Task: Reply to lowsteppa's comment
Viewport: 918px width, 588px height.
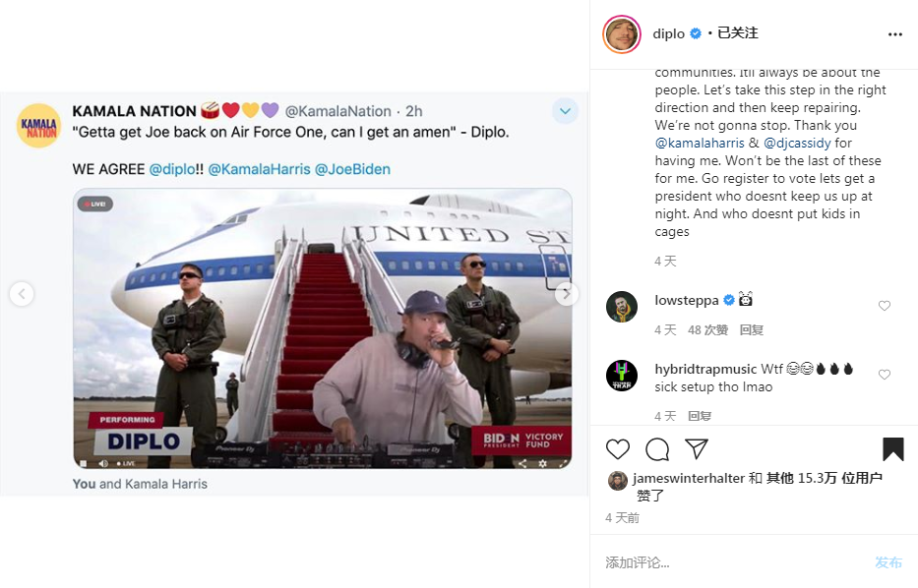Action: [x=751, y=330]
